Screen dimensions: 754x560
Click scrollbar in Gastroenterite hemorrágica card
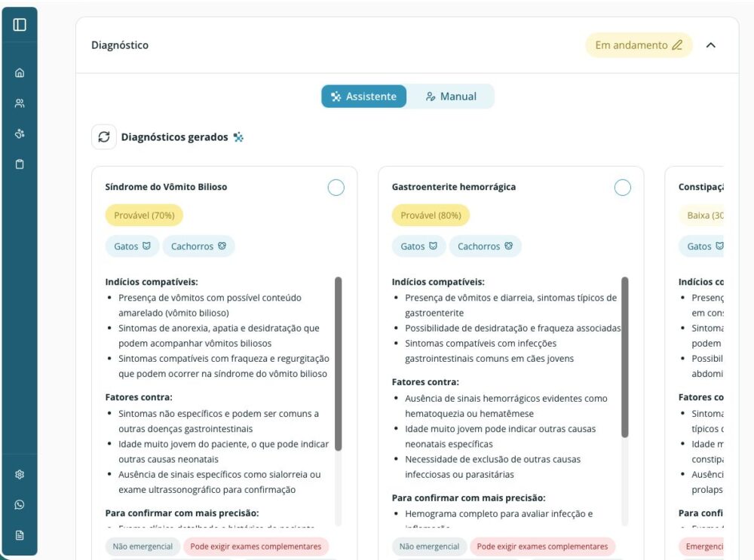[x=624, y=356]
